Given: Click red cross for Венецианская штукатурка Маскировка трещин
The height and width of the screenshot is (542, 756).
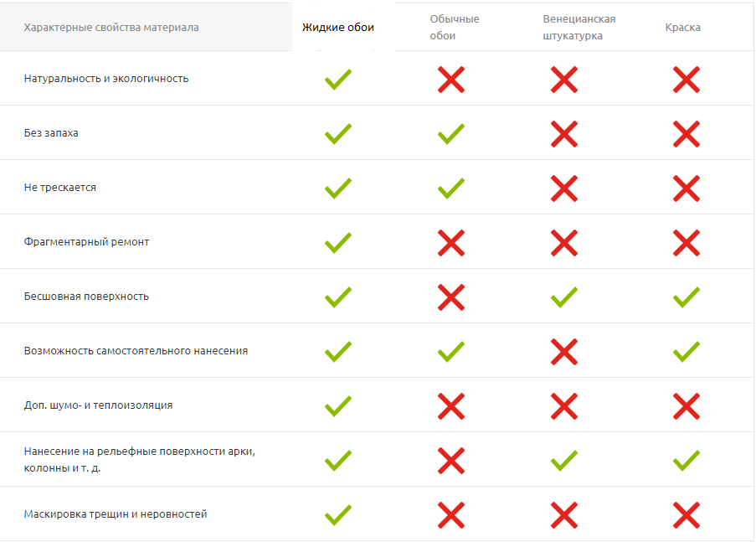Looking at the screenshot, I should coord(564,514).
